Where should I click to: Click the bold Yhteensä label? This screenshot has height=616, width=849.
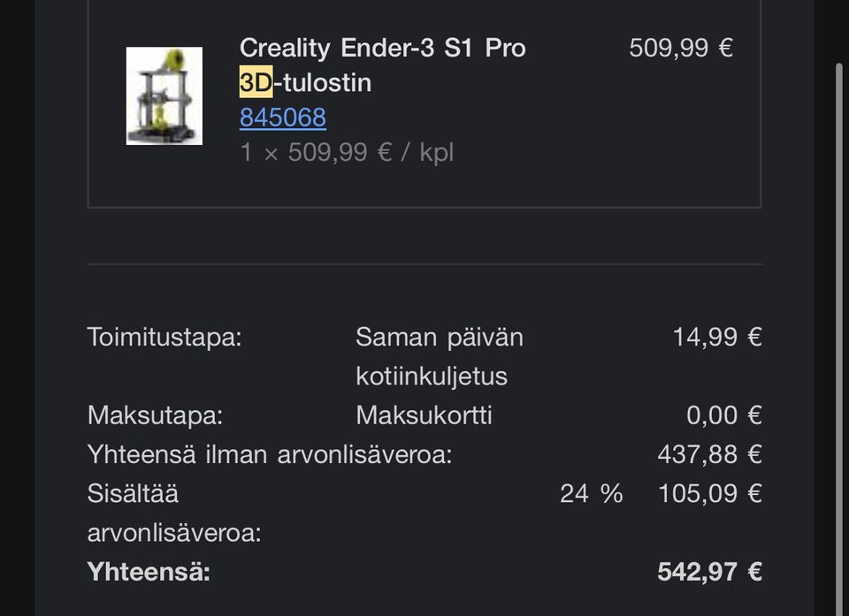(x=149, y=572)
